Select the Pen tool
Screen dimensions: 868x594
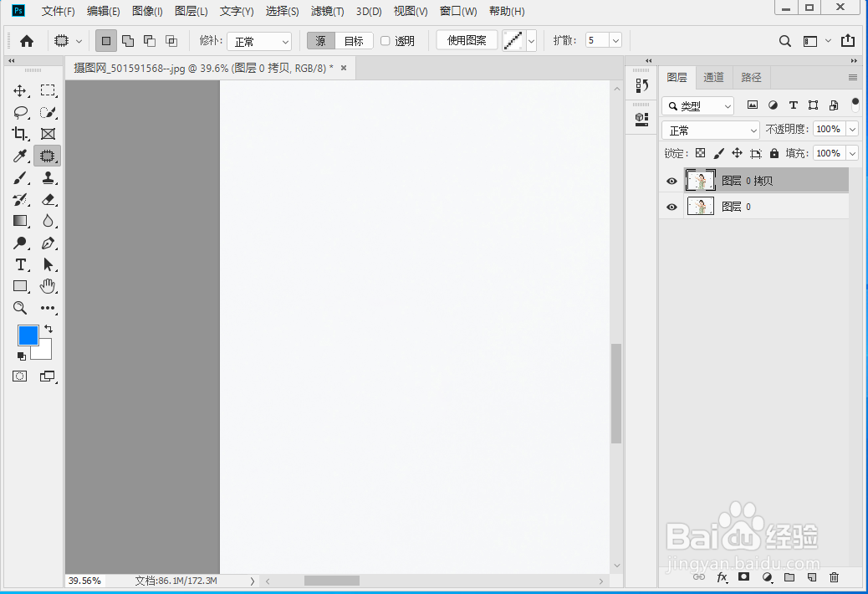click(48, 243)
